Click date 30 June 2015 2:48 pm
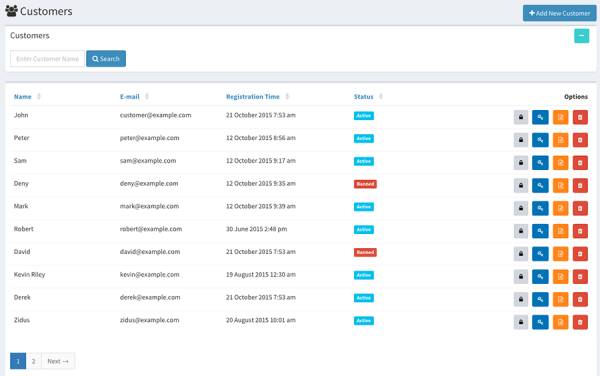The image size is (600, 376). 256,229
